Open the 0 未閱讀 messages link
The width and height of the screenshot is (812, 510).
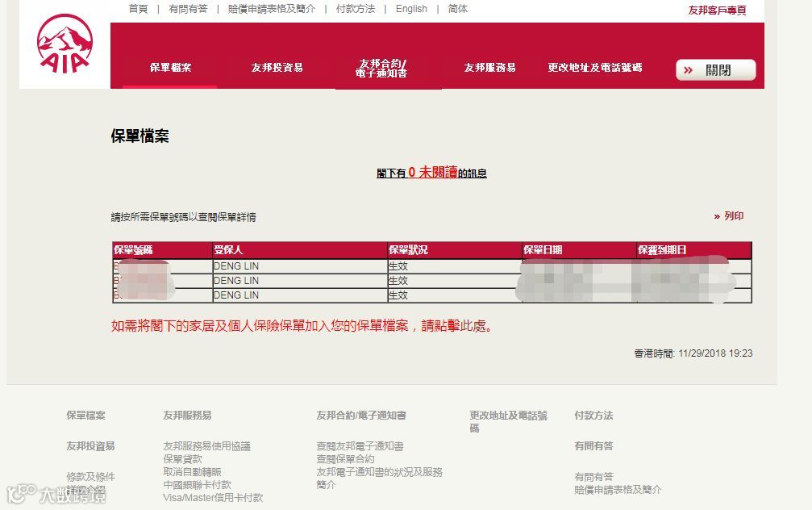tap(431, 173)
